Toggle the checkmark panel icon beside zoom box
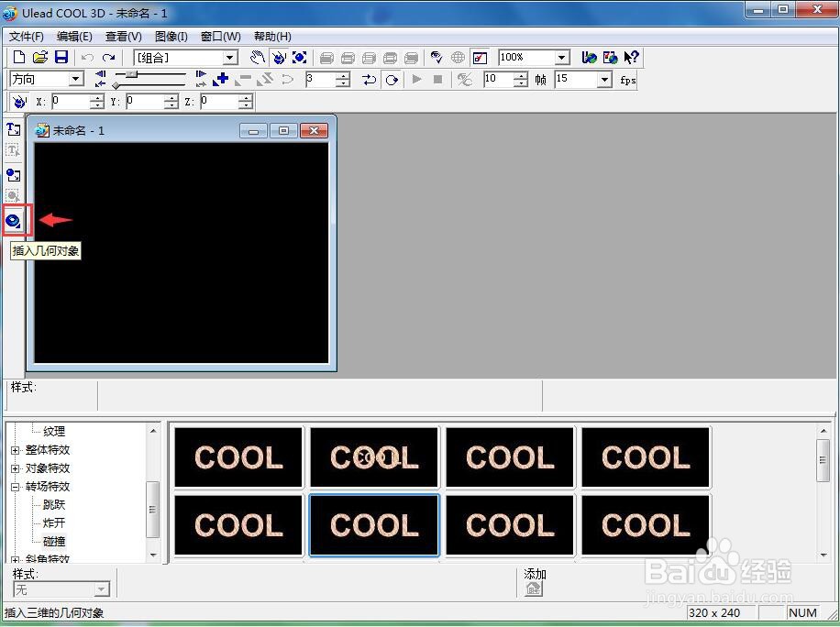This screenshot has width=840, height=627. [480, 58]
